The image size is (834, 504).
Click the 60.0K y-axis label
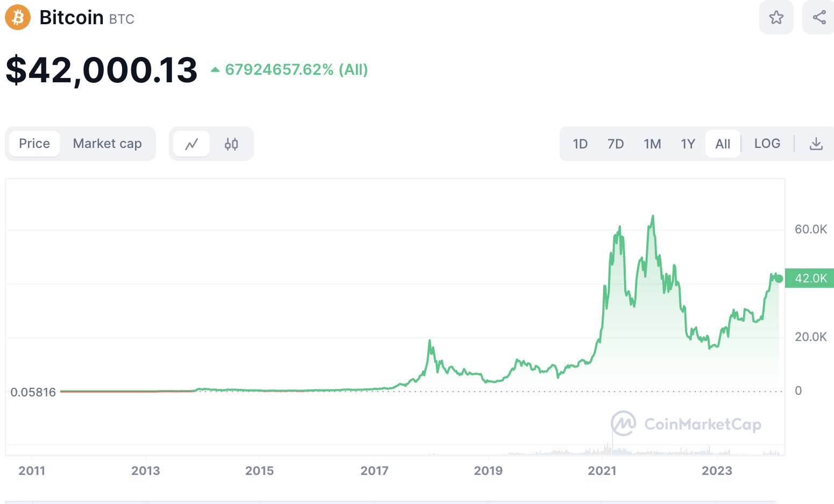pos(811,229)
